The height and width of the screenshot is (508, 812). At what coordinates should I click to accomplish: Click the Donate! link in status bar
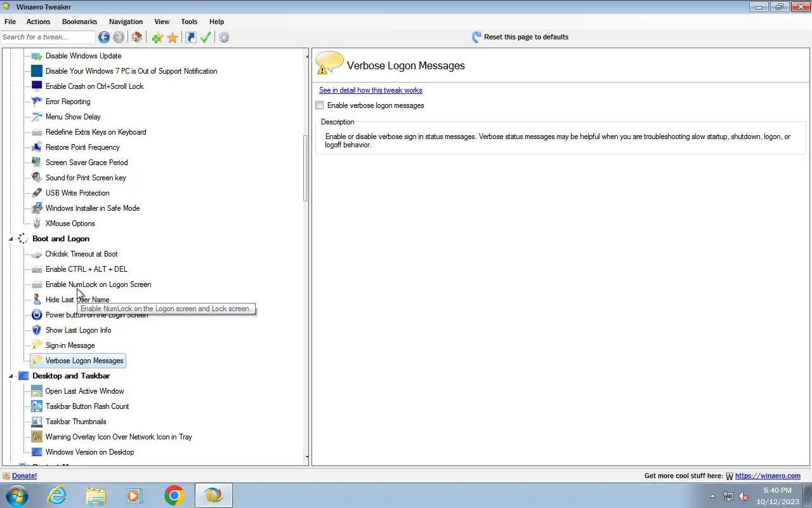[x=24, y=476]
